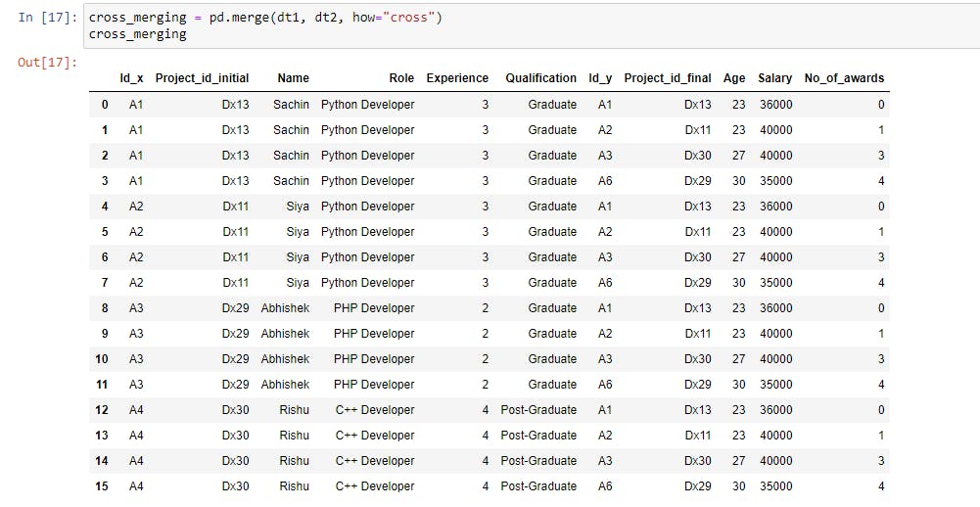The width and height of the screenshot is (980, 507).
Task: Click the Age column header
Action: click(x=734, y=78)
